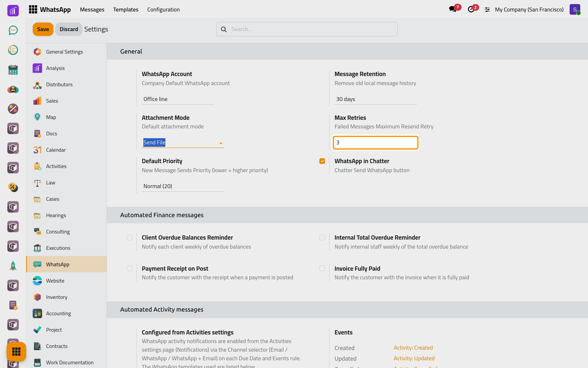The width and height of the screenshot is (588, 368).
Task: Click the rocket icon in left dock
Action: 13,266
